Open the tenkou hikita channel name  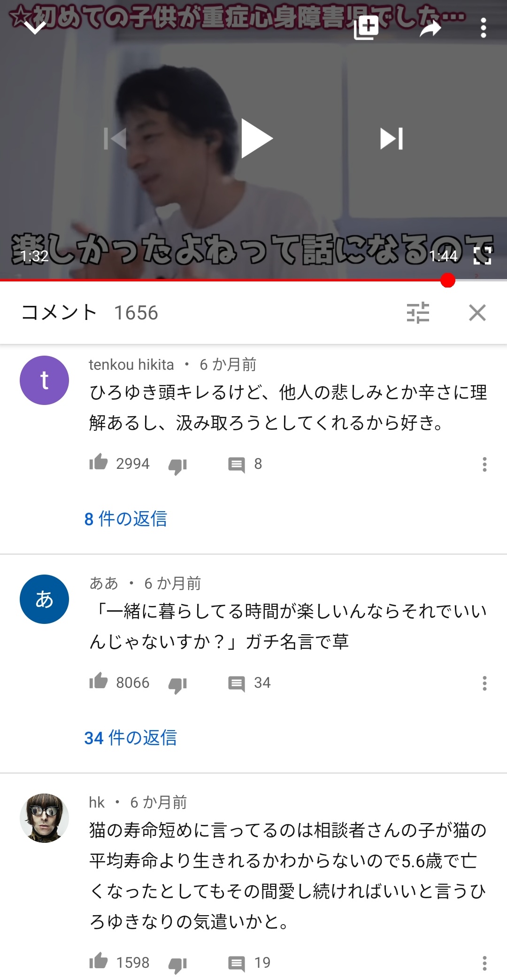pos(131,365)
